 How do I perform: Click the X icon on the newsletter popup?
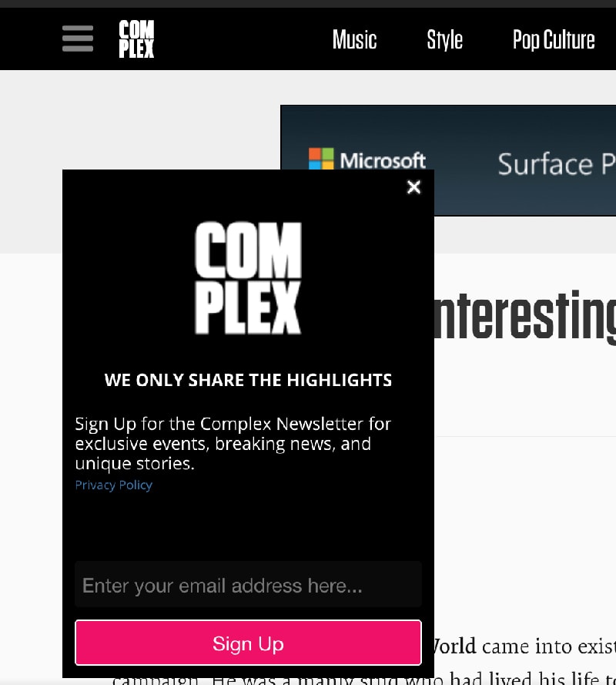pos(413,186)
